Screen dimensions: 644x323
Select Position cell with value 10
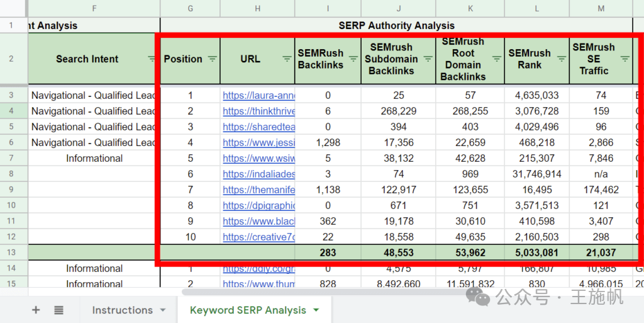190,237
